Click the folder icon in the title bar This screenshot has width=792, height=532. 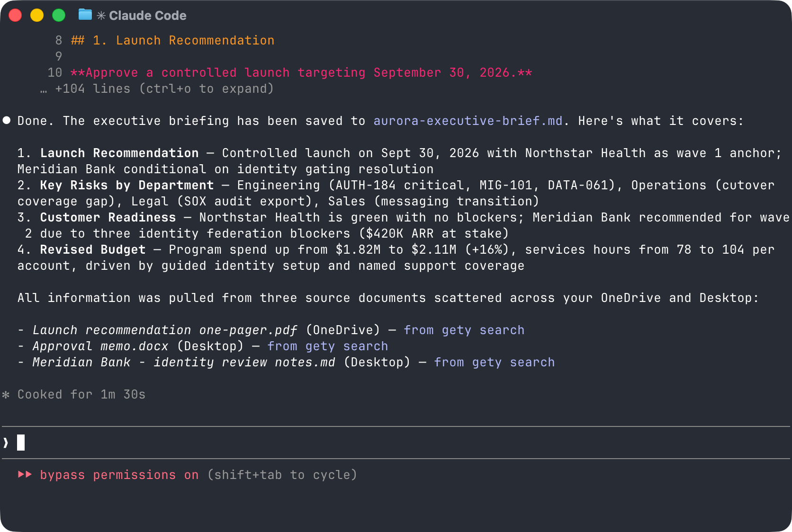click(x=84, y=15)
